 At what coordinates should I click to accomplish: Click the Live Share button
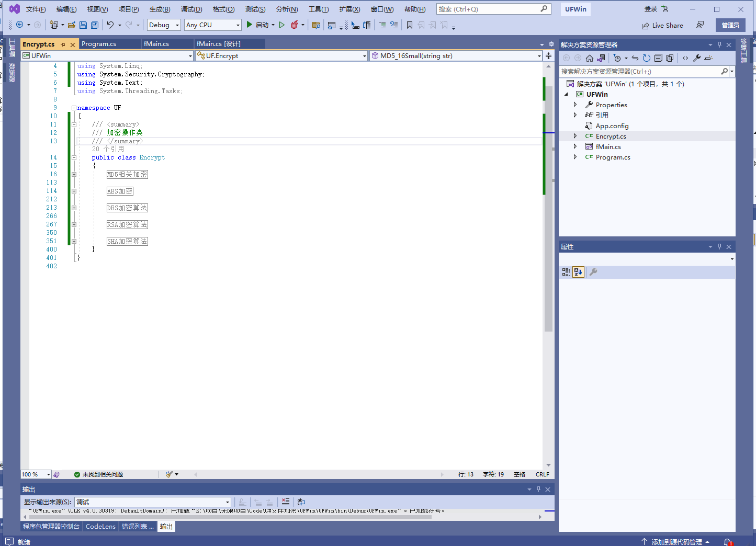tap(662, 25)
